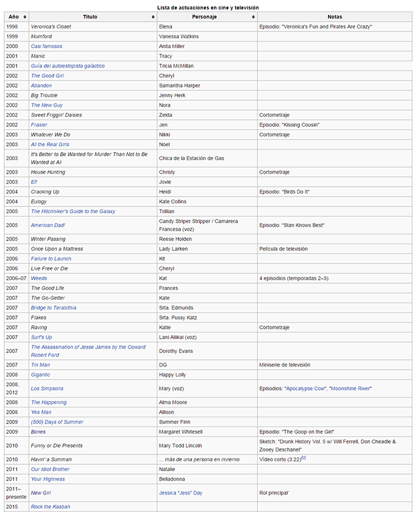This screenshot has width=420, height=515.
Task: Select Lista de actuaciones table caption
Action: tap(208, 7)
